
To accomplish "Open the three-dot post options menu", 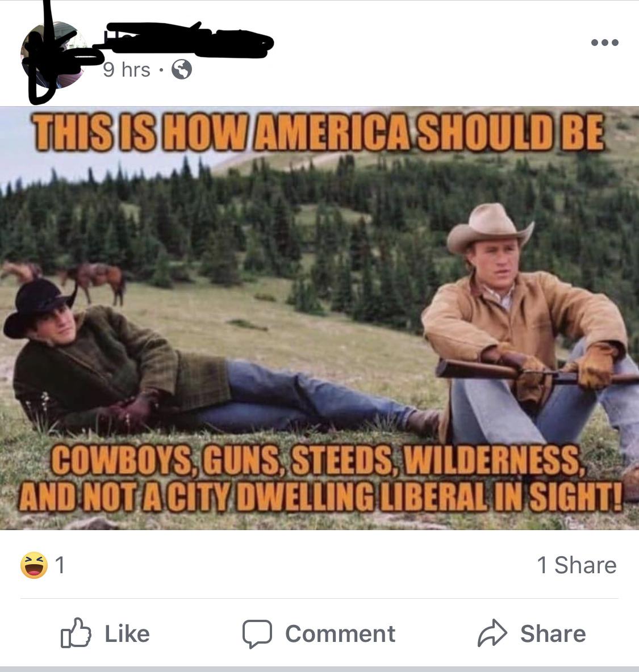I will point(605,43).
